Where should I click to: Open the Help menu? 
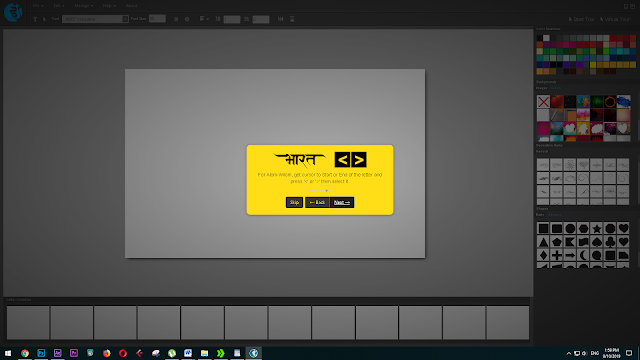pyautogui.click(x=109, y=6)
